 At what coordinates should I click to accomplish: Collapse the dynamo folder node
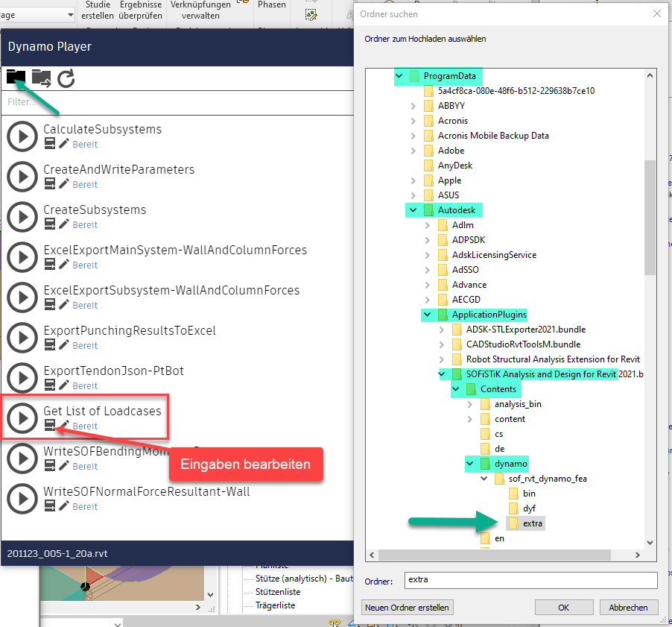click(470, 464)
